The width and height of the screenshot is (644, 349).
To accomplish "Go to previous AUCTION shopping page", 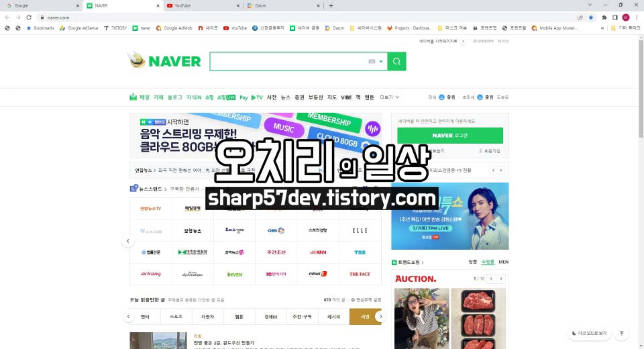I will point(491,279).
